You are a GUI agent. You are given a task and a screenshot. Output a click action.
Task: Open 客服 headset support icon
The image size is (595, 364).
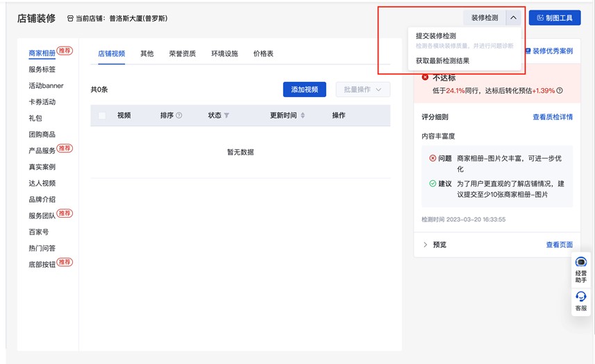coord(581,296)
